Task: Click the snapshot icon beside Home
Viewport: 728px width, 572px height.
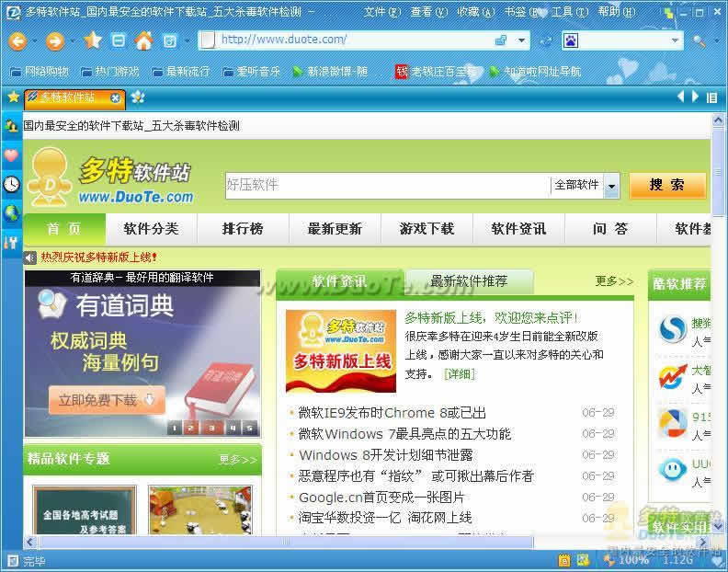Action: 169,41
